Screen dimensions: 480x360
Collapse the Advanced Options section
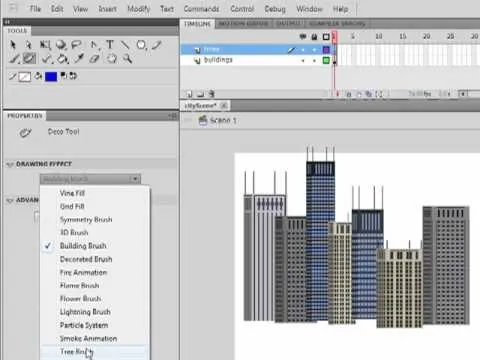point(10,200)
